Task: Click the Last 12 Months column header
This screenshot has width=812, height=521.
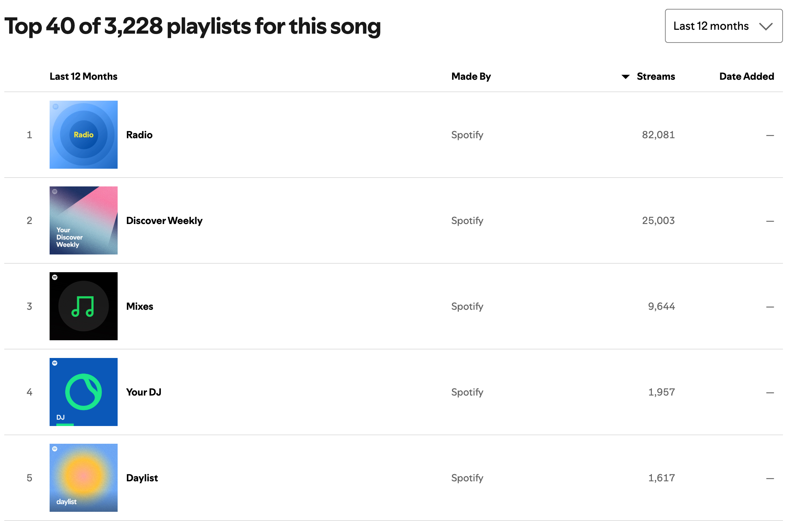Action: 84,77
